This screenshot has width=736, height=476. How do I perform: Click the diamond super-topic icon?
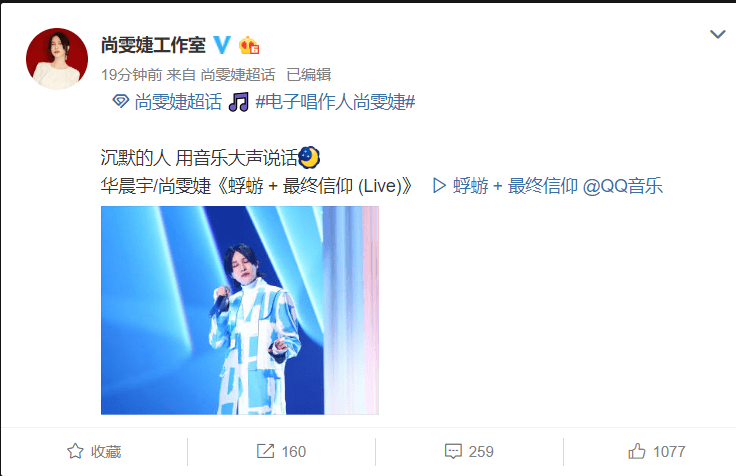[x=121, y=100]
